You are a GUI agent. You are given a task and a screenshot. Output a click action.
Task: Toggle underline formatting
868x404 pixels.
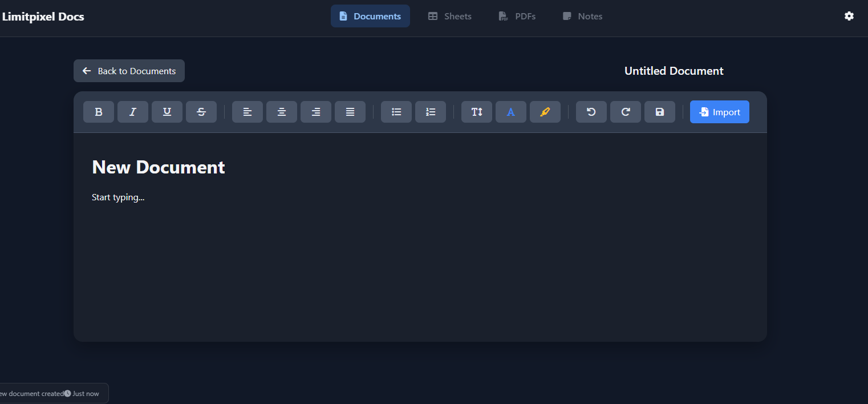[x=167, y=112]
